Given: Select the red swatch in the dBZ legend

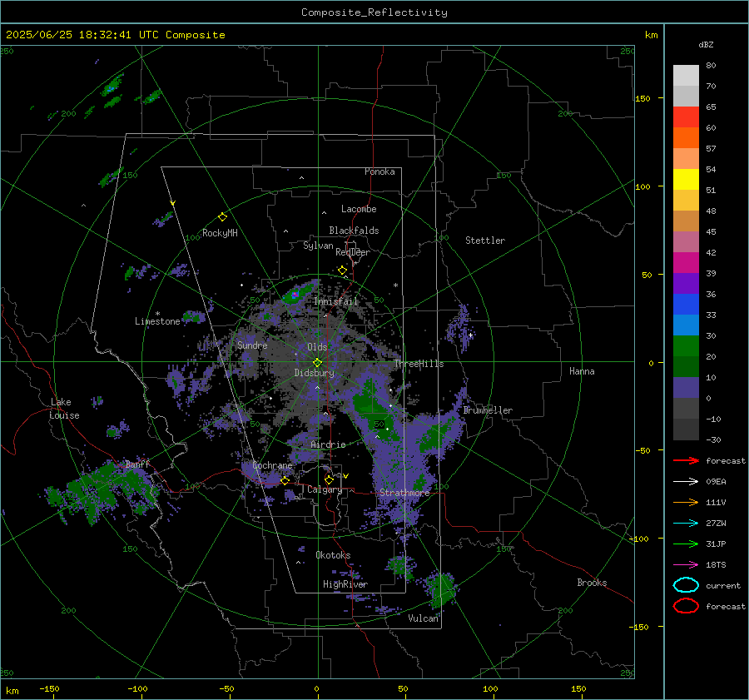Looking at the screenshot, I should click(x=686, y=117).
